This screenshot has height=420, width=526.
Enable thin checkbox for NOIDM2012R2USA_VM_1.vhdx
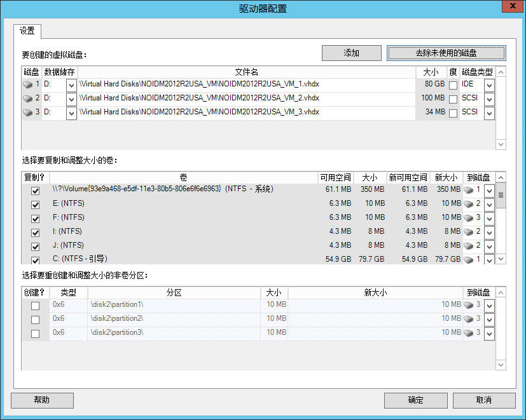[453, 85]
